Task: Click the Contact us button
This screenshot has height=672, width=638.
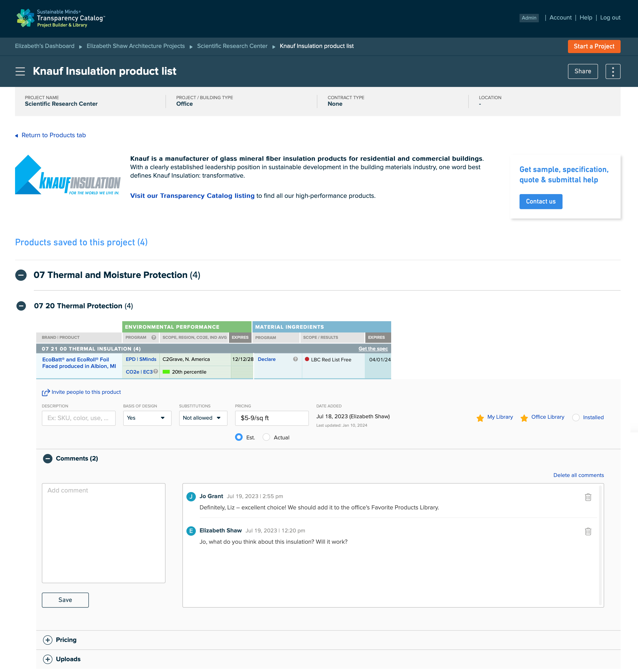Action: (x=540, y=201)
